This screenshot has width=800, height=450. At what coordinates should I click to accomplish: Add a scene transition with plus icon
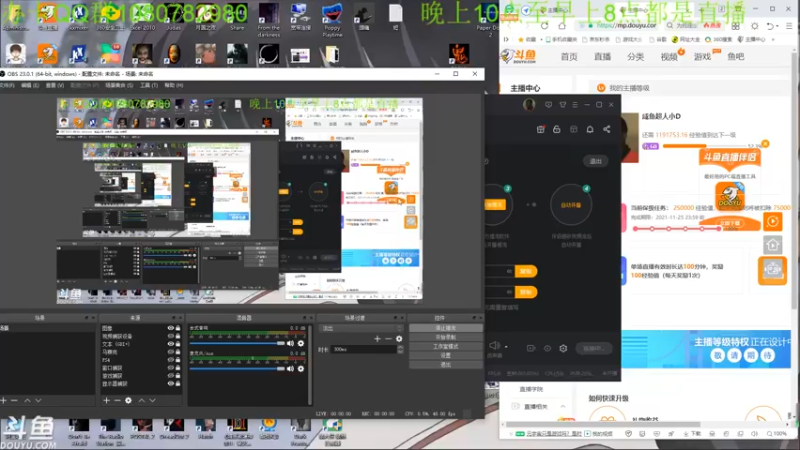[x=377, y=339]
